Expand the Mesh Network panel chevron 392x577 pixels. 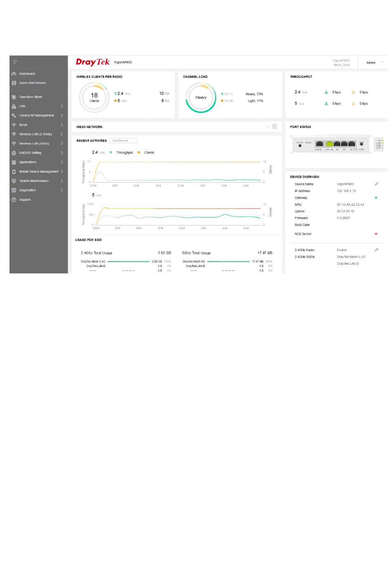coord(268,127)
